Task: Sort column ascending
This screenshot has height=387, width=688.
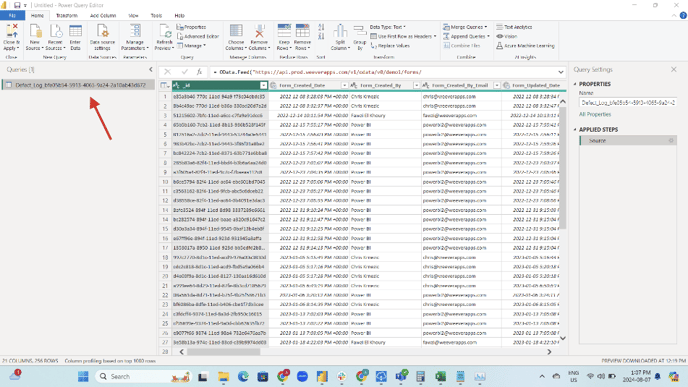Action: pos(321,27)
